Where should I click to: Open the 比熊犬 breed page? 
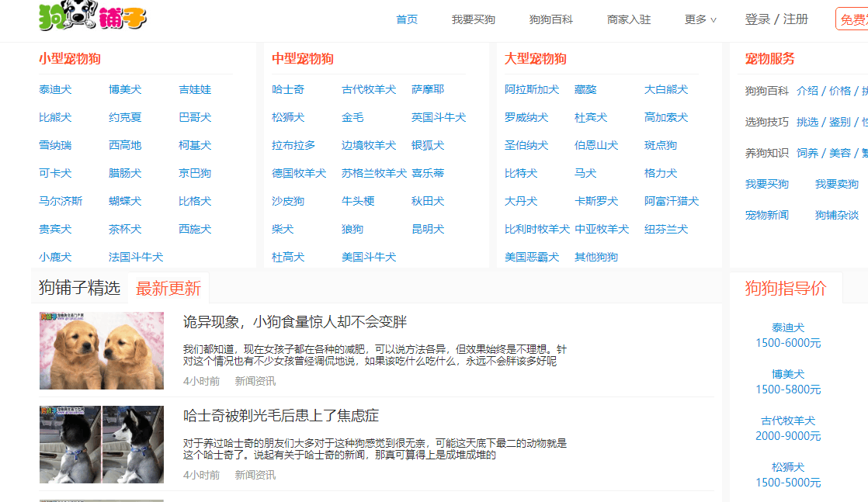55,117
